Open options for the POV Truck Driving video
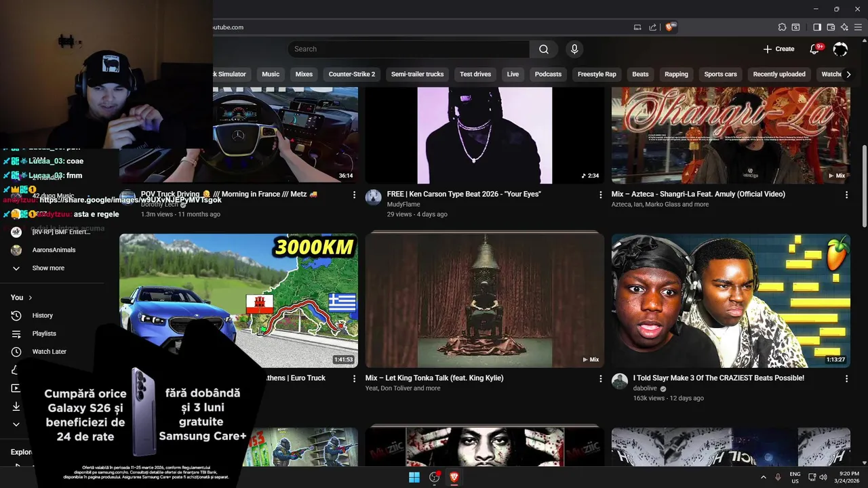868x488 pixels. coord(354,195)
